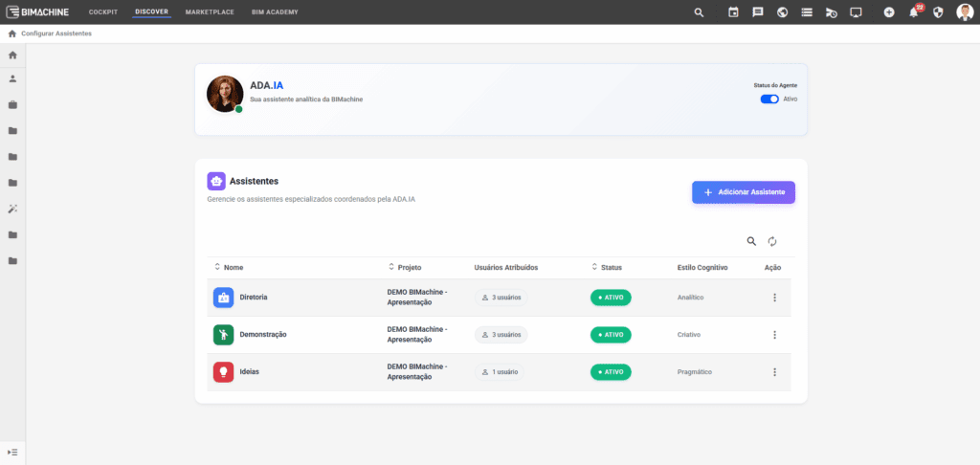This screenshot has width=980, height=465.
Task: Open the search icon in top bar
Action: pyautogui.click(x=699, y=12)
